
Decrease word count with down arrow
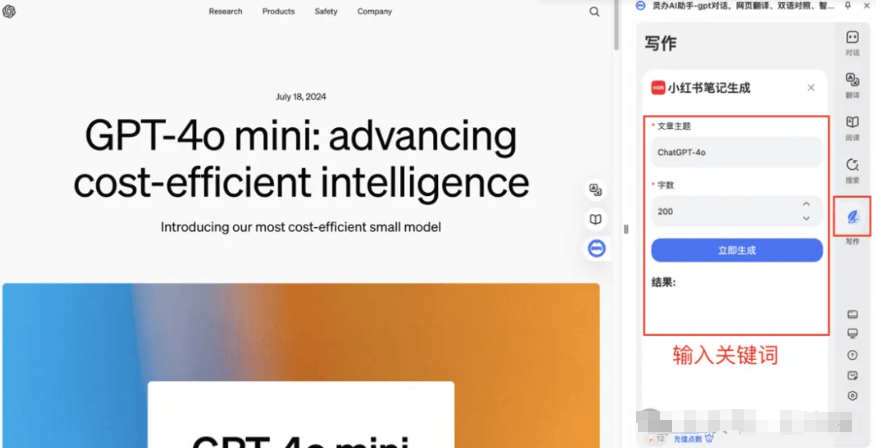click(x=806, y=218)
